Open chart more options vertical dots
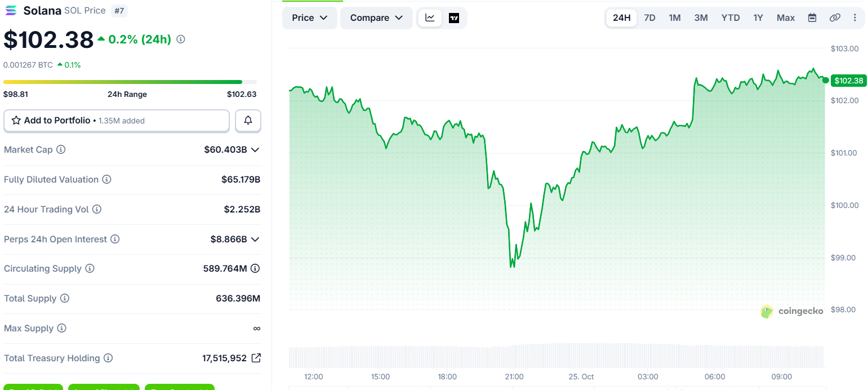The image size is (868, 390). click(855, 18)
